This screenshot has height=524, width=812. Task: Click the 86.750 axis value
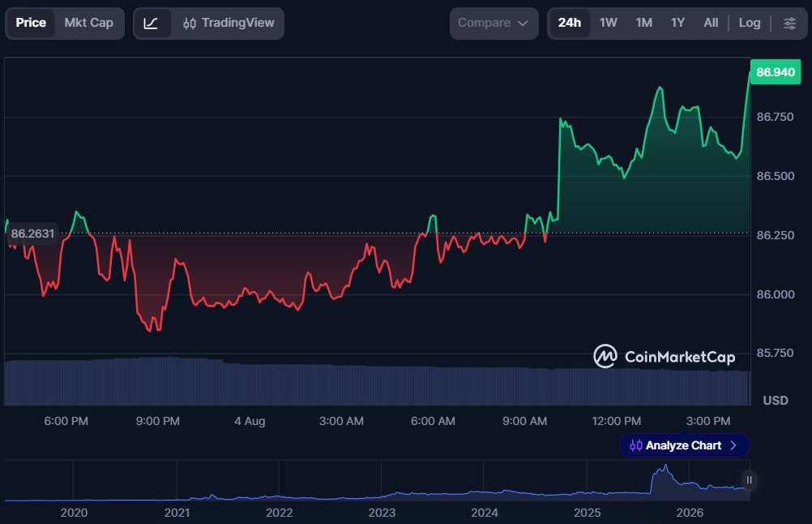(x=775, y=117)
